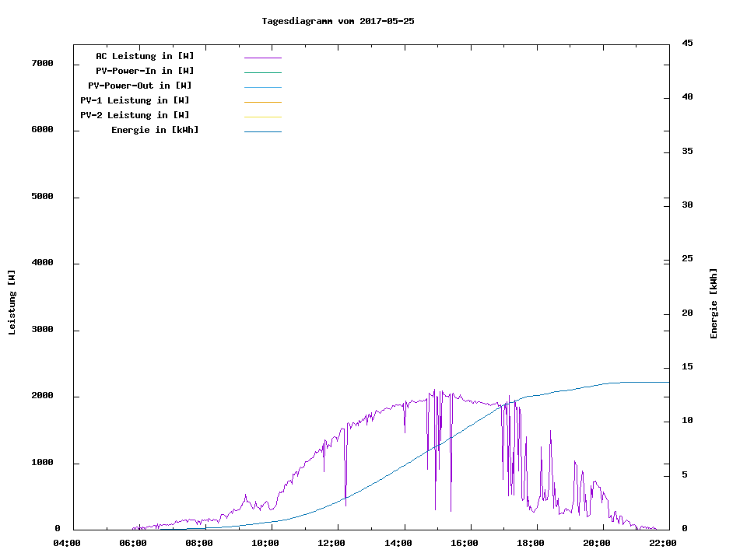Click the purple line sample beside AC Leistung

262,58
